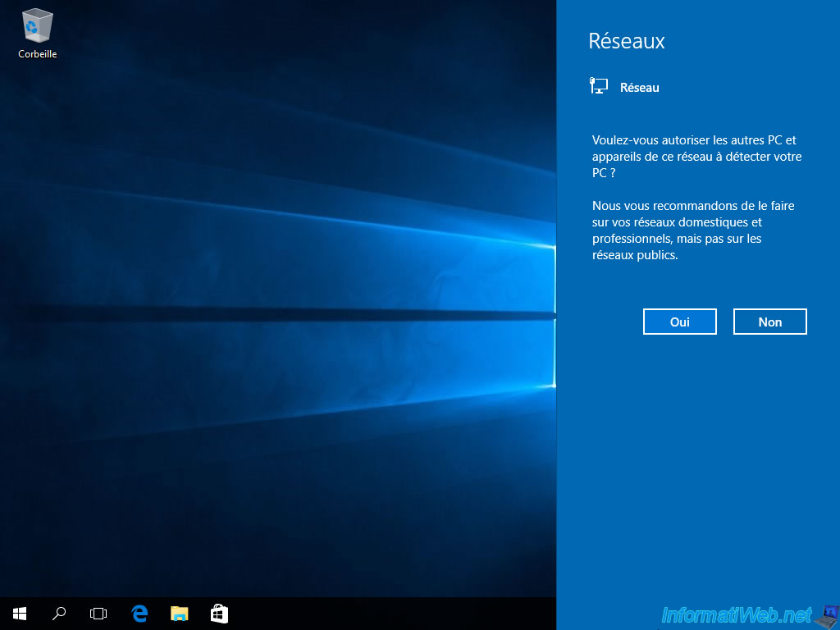The image size is (840, 630).
Task: Open the Windows Store taskbar icon
Action: (x=220, y=614)
